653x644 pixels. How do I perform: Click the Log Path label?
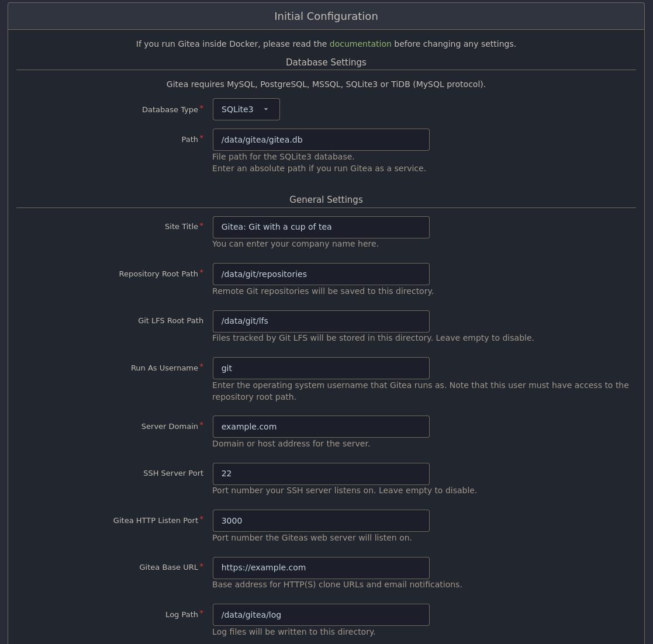click(x=181, y=615)
